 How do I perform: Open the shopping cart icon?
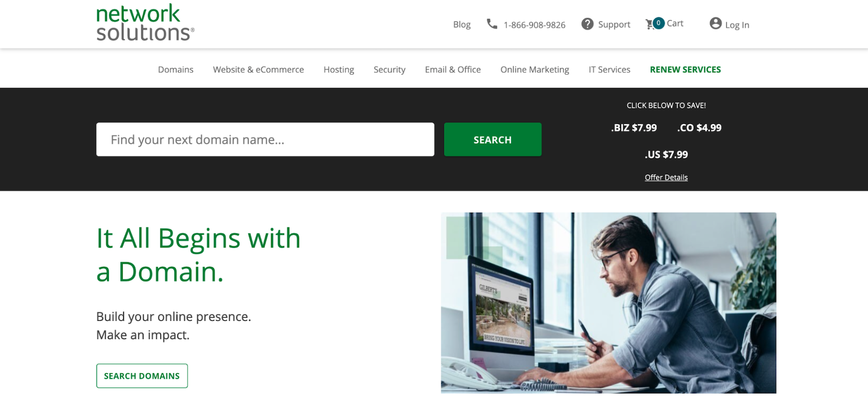pos(650,24)
